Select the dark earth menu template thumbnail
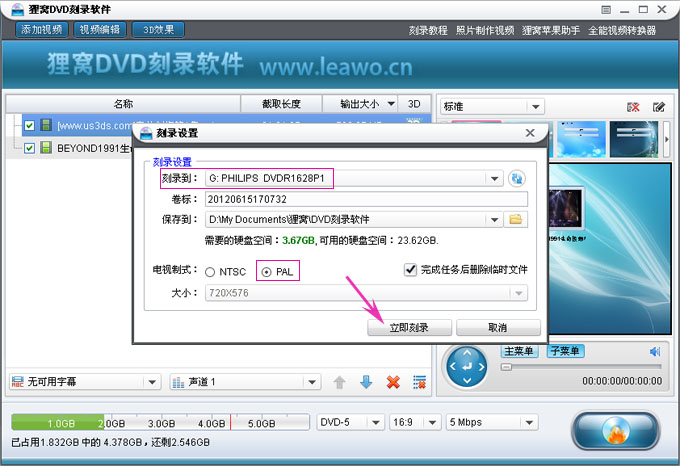The image size is (680, 466). pyautogui.click(x=634, y=139)
